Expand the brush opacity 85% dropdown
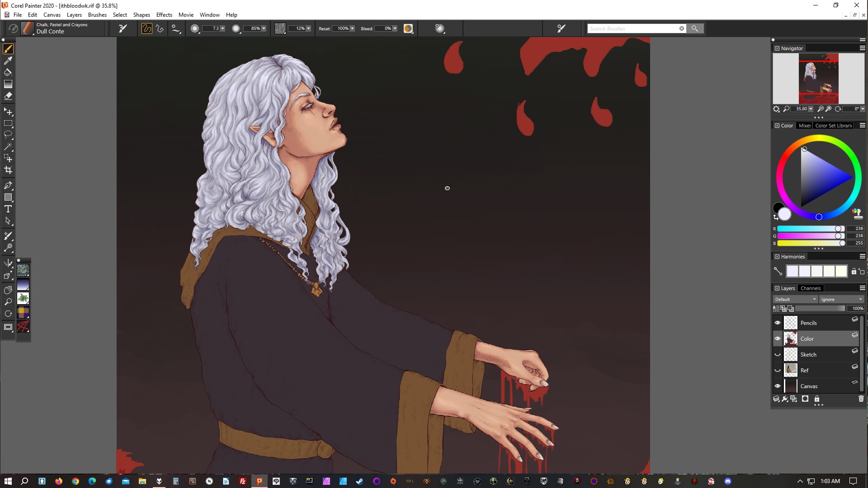868x488 pixels. [x=264, y=28]
